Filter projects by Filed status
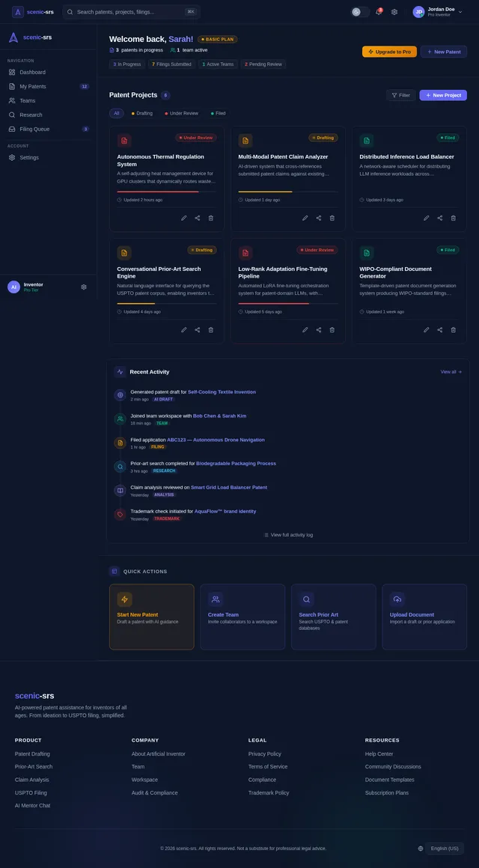The image size is (479, 868). [219, 113]
